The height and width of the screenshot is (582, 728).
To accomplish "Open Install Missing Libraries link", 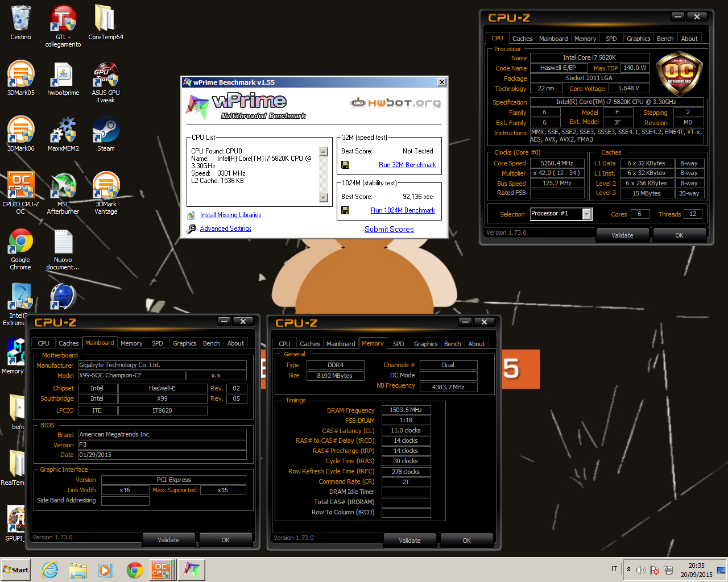I will click(230, 215).
